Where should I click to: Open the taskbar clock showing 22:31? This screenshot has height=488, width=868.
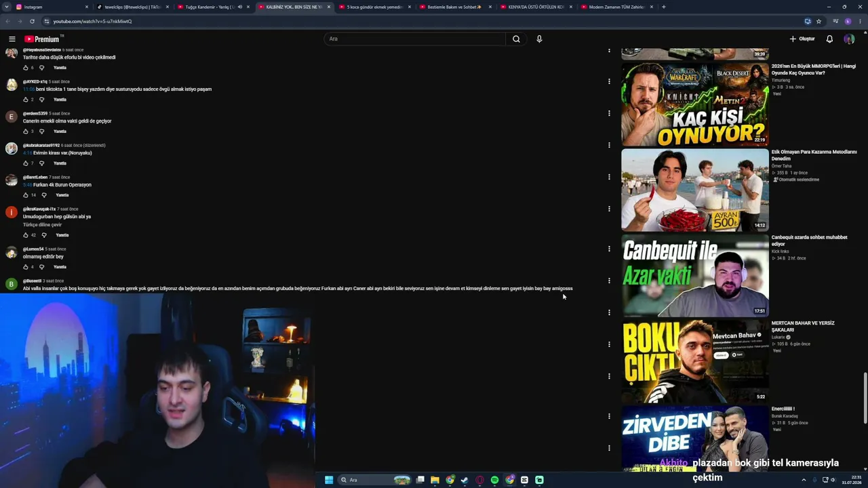point(852,480)
